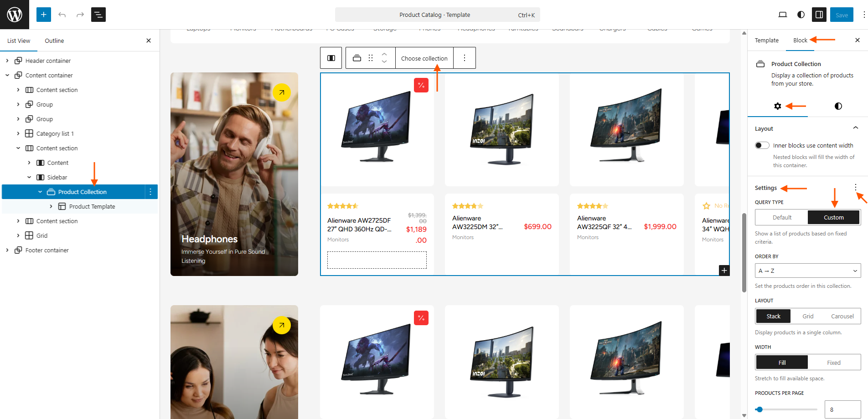Select the Grid block in list view
Screen dimensions: 868x419
(42, 235)
